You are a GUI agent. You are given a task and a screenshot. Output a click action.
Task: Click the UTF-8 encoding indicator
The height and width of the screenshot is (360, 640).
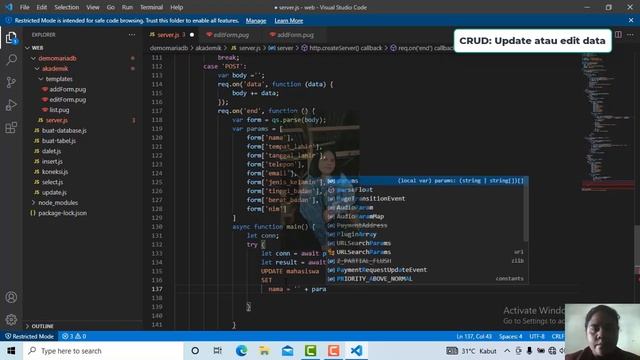[x=537, y=336]
